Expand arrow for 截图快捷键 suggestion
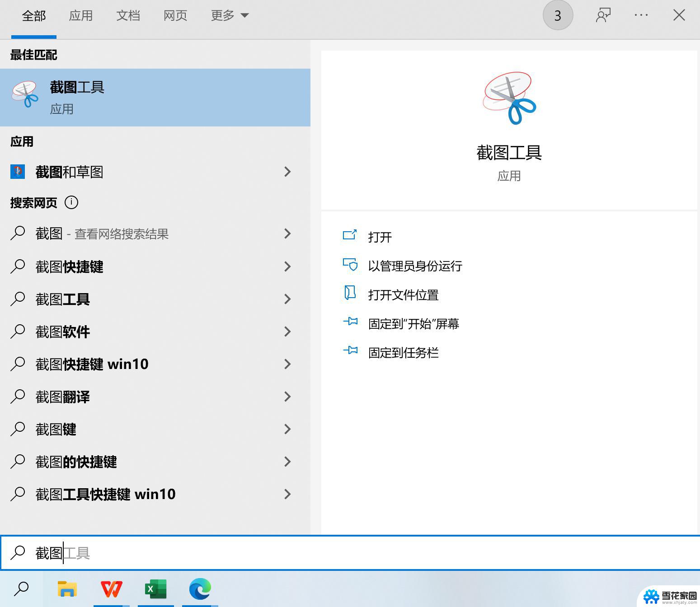Image resolution: width=700 pixels, height=607 pixels. tap(287, 266)
